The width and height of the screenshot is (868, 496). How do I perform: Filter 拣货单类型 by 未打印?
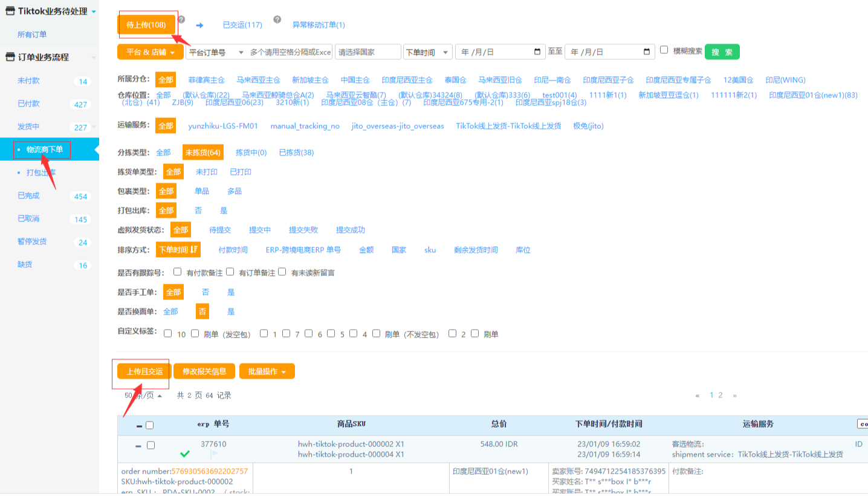coord(207,172)
